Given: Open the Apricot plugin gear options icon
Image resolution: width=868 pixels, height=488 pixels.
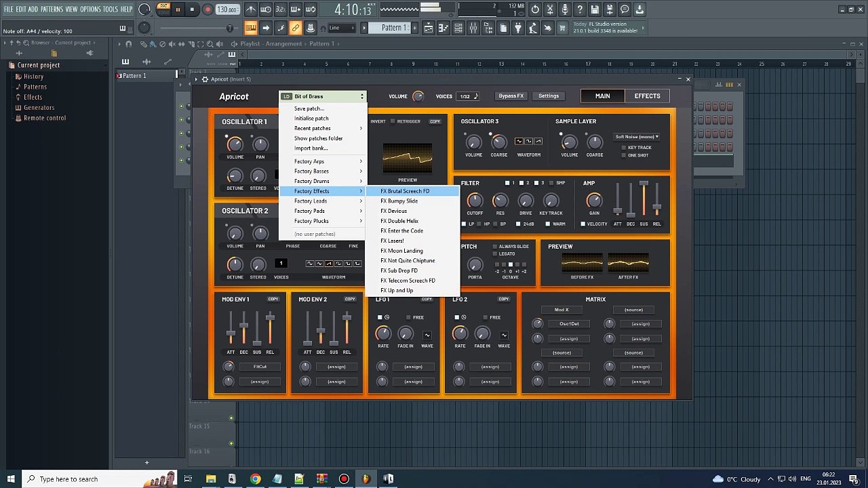Looking at the screenshot, I should click(205, 79).
